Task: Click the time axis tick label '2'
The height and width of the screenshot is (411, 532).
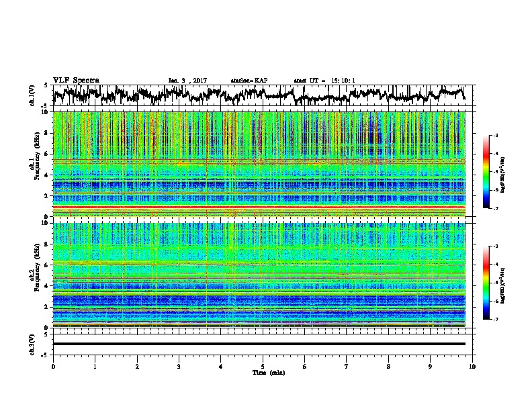Action: coord(137,367)
